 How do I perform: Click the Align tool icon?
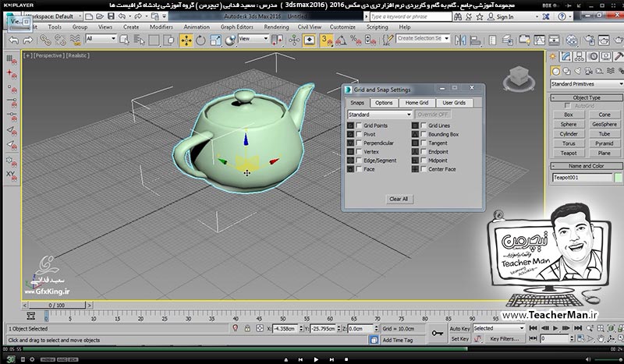pyautogui.click(x=475, y=41)
